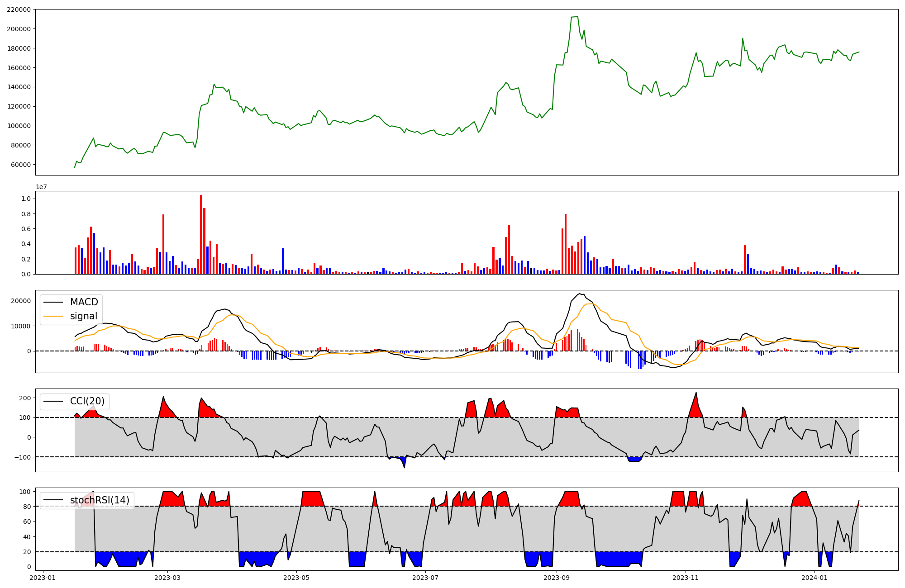The height and width of the screenshot is (588, 905).
Task: Select the 2023-05 date tick label
Action: (296, 578)
